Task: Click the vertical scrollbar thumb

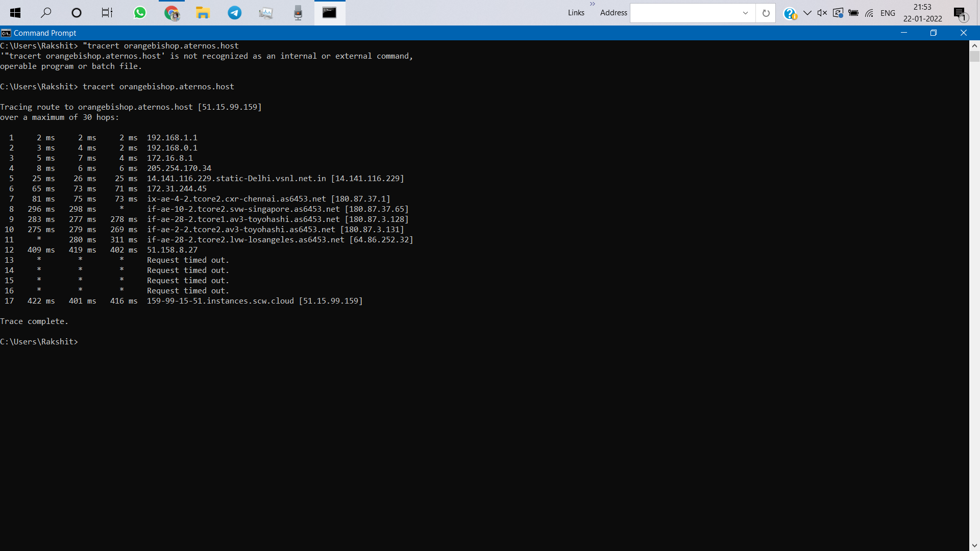Action: (x=974, y=56)
